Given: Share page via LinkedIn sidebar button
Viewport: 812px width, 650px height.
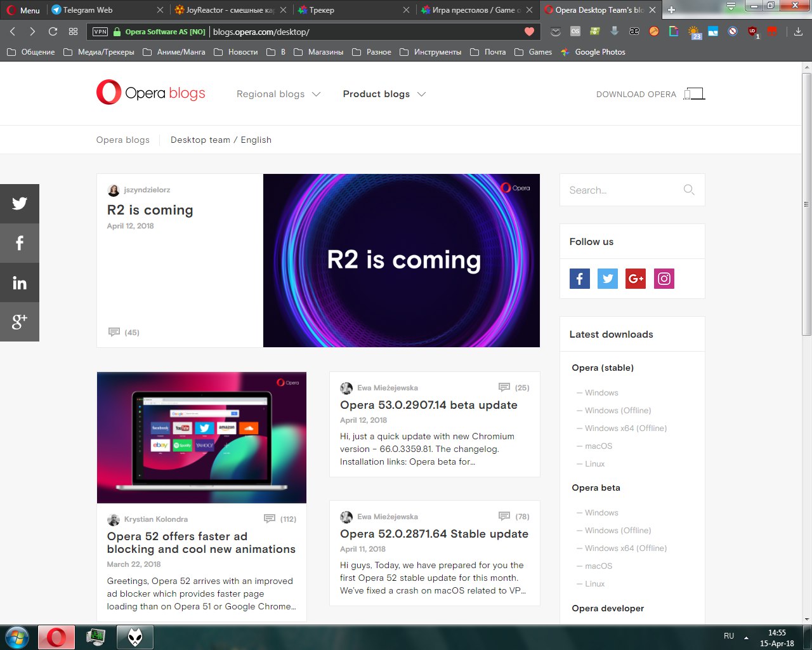Looking at the screenshot, I should pos(20,282).
